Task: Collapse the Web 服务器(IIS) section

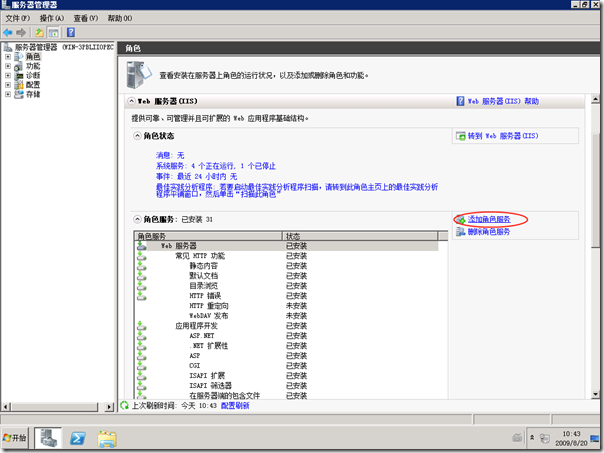Action: [x=132, y=101]
